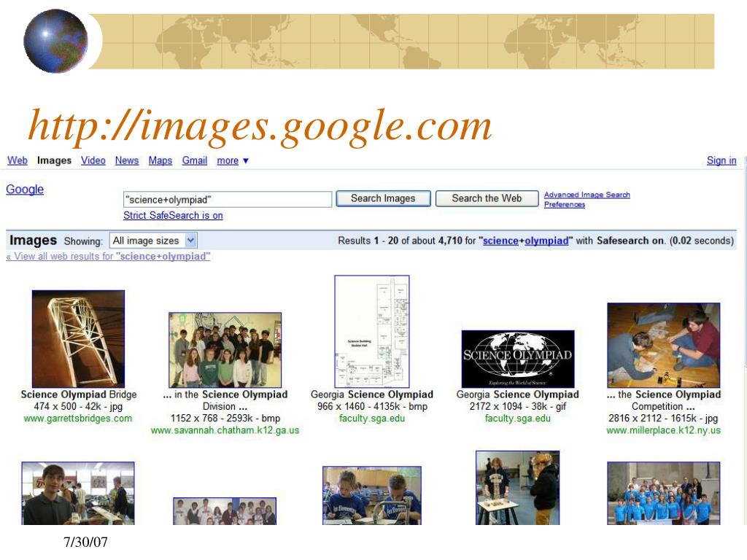The height and width of the screenshot is (560, 747).
Task: Open second-row thumbnail of large blue-shirt team
Action: (x=664, y=494)
